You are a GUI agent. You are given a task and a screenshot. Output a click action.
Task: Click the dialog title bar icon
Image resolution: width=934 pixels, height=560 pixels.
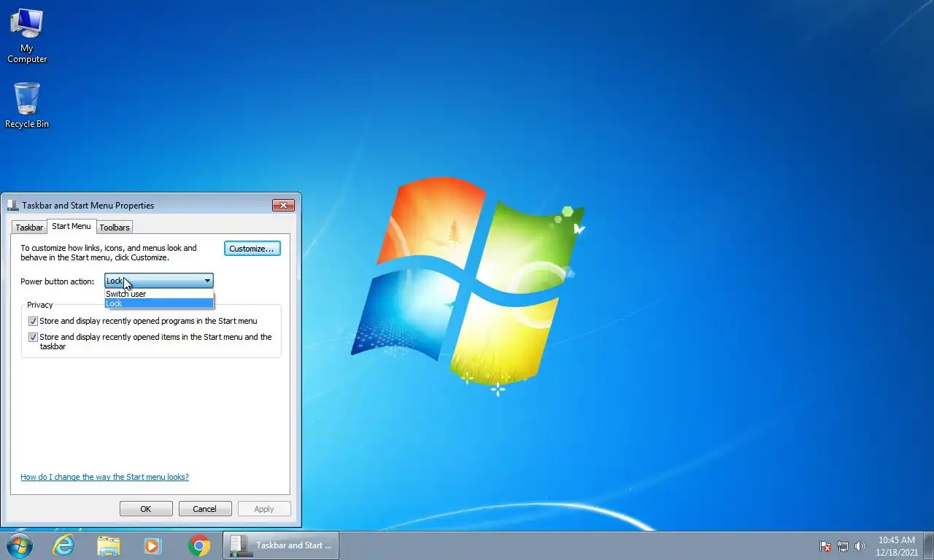click(x=13, y=205)
